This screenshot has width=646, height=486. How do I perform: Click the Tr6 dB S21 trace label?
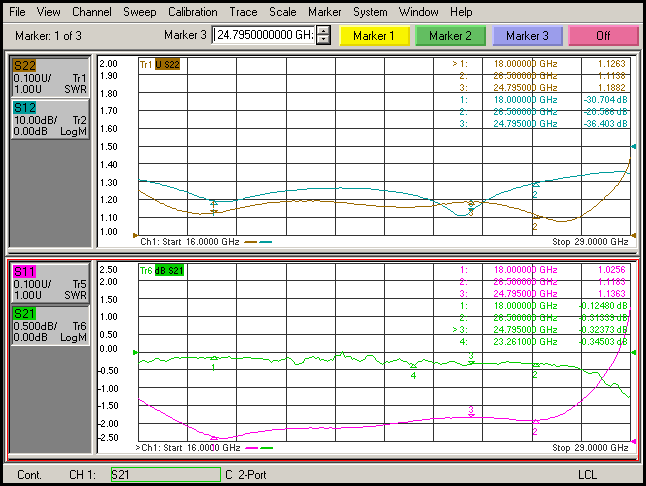coord(161,271)
